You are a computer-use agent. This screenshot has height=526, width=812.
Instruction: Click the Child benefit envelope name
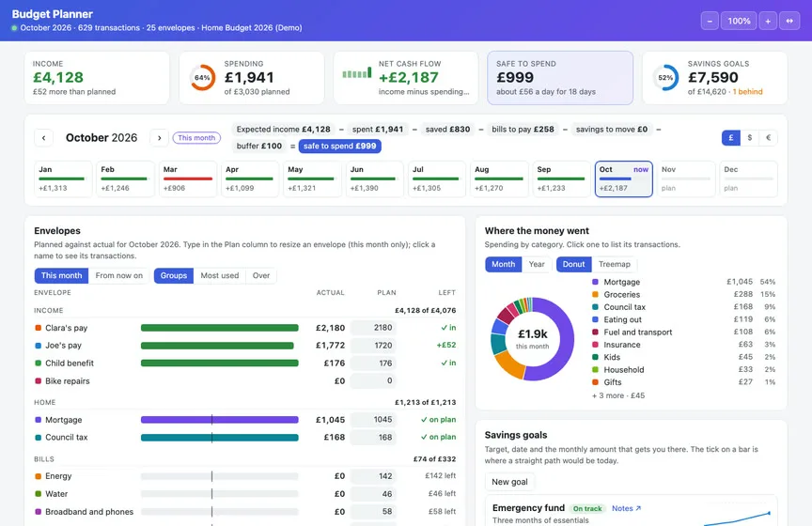pos(70,363)
